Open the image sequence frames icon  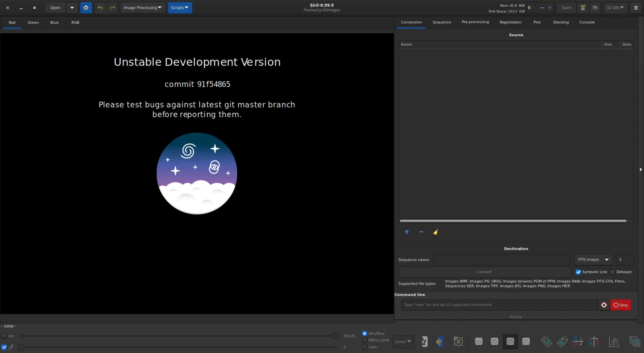[x=635, y=342]
